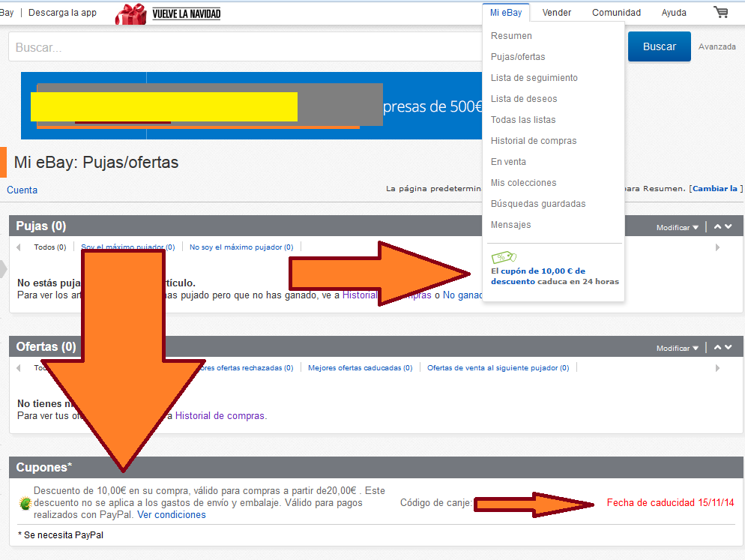Screen dimensions: 745x560
Task: Click Descarga la app link
Action: coord(62,12)
